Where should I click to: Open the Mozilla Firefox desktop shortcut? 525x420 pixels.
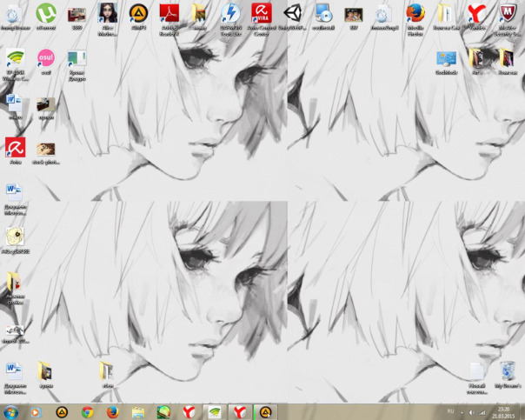(415, 14)
